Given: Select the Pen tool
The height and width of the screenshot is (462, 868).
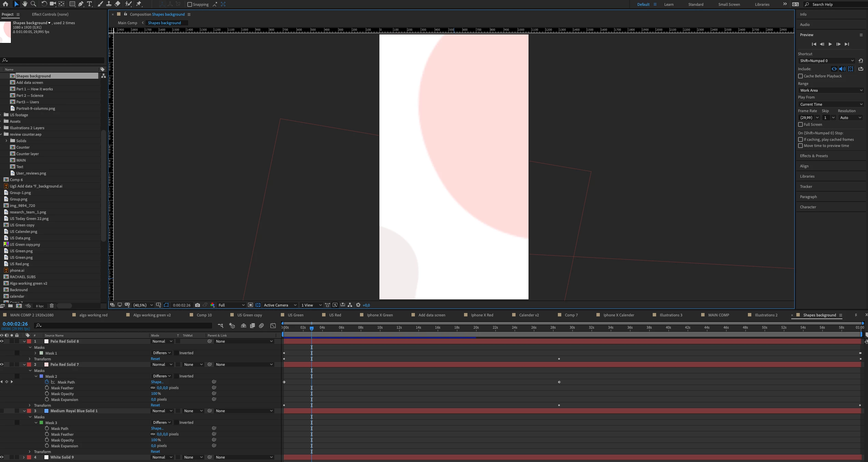Looking at the screenshot, I should [81, 4].
